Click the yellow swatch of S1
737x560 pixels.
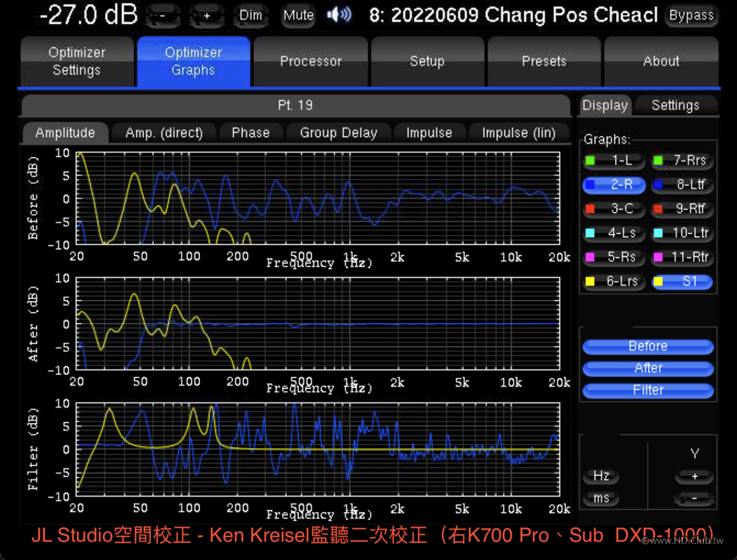point(658,282)
